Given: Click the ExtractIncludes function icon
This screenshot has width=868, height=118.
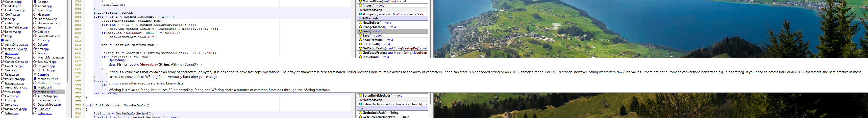Looking at the screenshot, I should pos(360,104).
